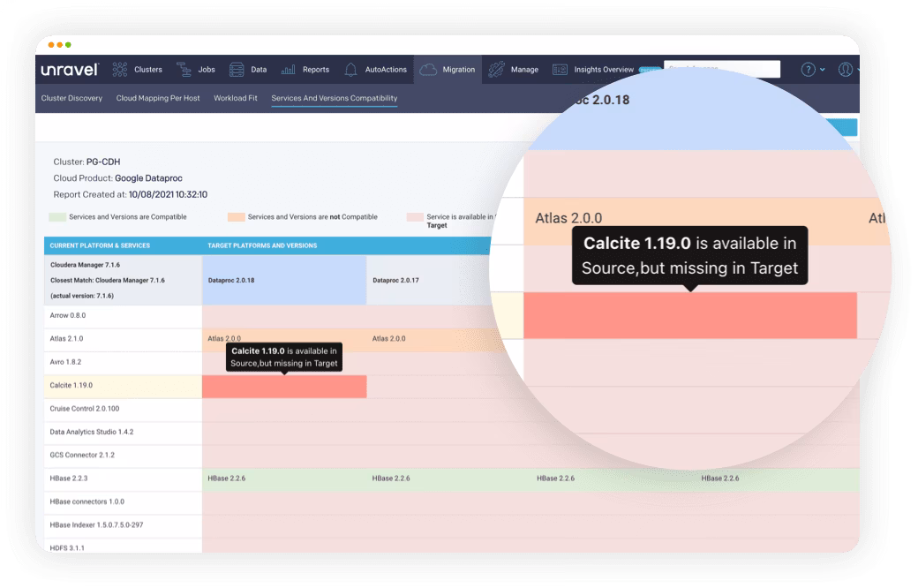Select the HDFS 3.1.1 row
Image resolution: width=918 pixels, height=588 pixels.
pyautogui.click(x=123, y=546)
